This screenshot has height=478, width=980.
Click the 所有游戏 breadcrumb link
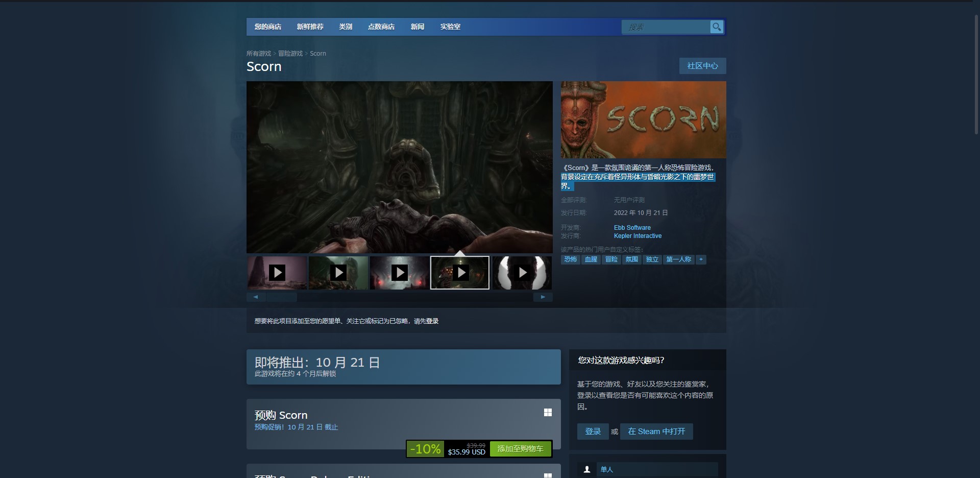click(259, 53)
